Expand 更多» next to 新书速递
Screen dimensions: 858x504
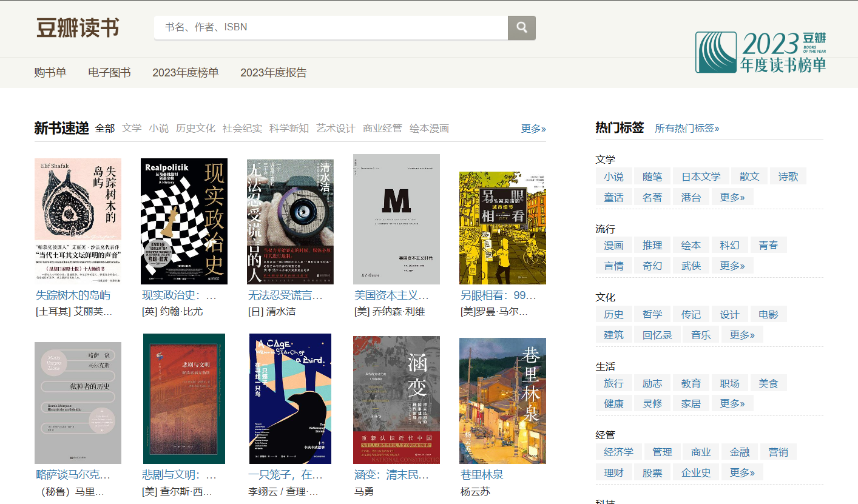[x=533, y=129]
